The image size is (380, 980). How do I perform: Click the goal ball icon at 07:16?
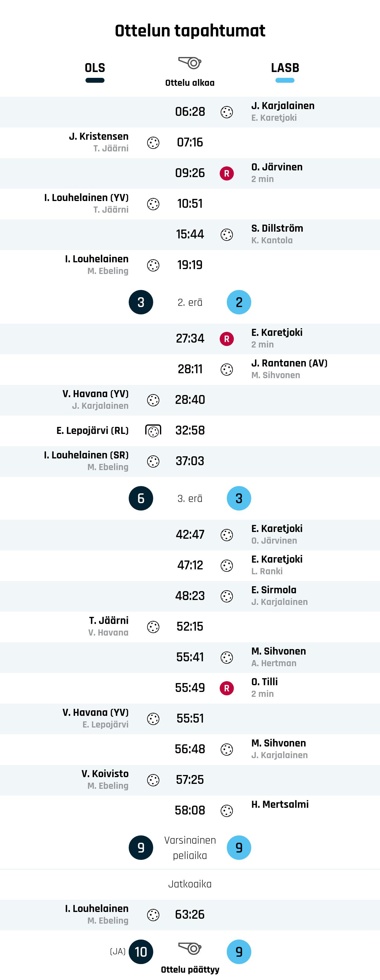click(x=153, y=143)
